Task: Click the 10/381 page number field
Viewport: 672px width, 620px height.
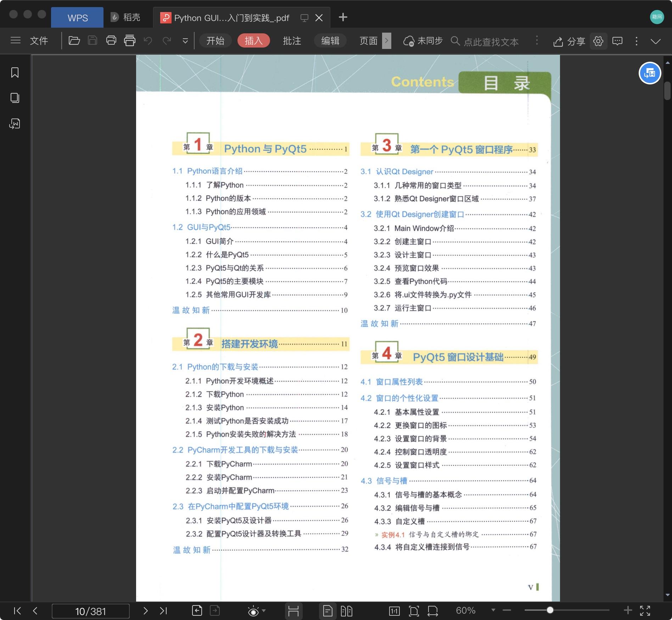Action: click(x=91, y=611)
